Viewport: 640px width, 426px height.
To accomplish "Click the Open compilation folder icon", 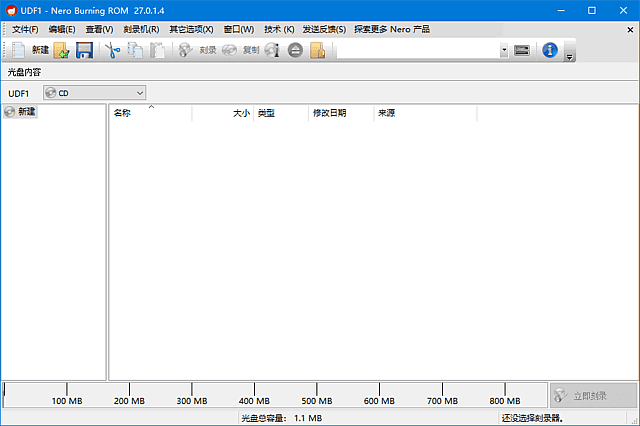I will click(x=62, y=50).
